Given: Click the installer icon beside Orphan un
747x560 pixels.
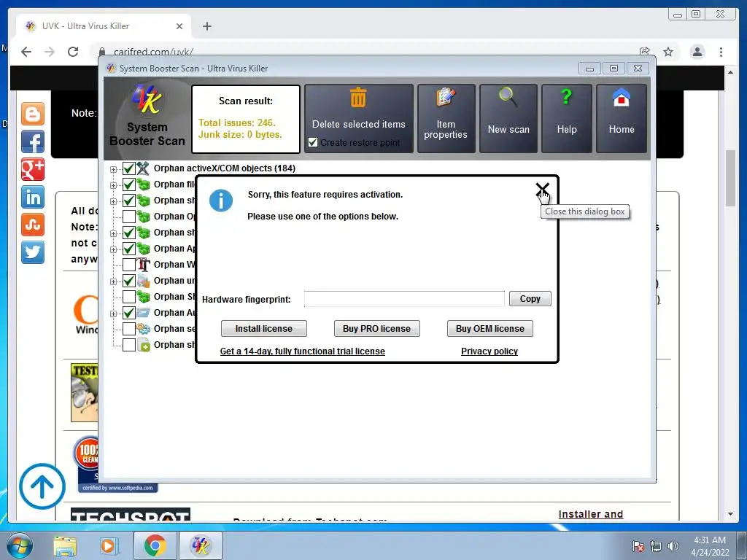Looking at the screenshot, I should (143, 281).
